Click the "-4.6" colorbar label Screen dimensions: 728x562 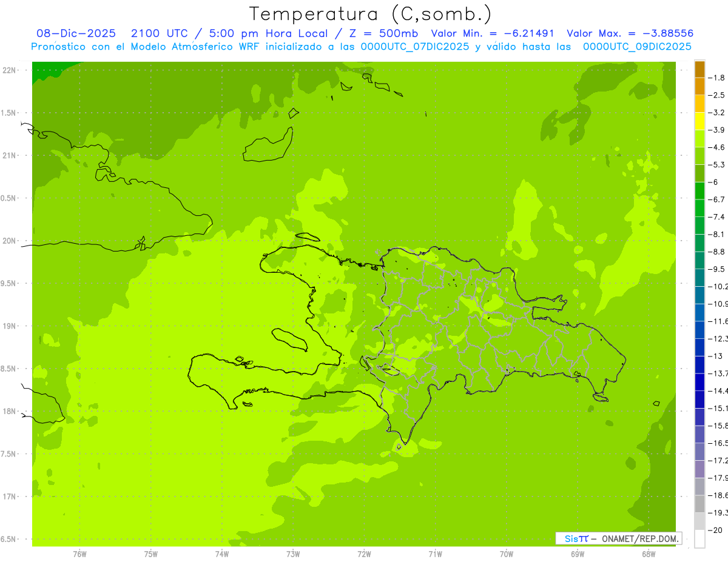click(717, 147)
